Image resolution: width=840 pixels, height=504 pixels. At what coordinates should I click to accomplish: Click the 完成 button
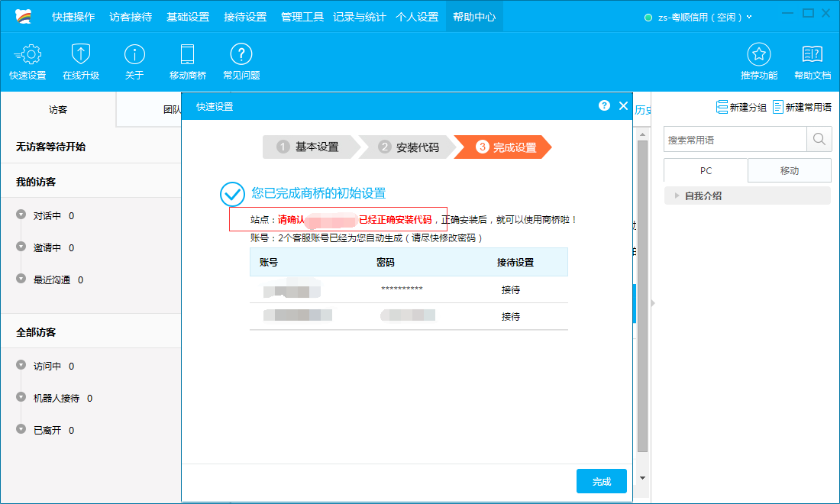point(602,481)
